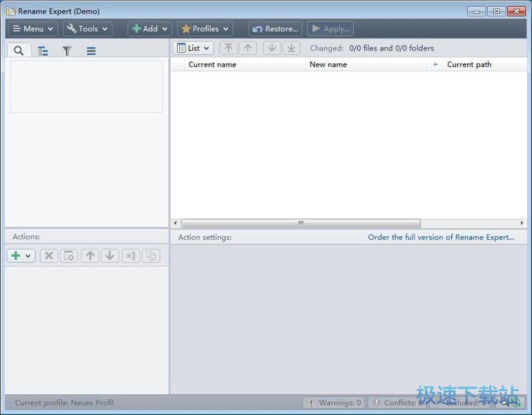This screenshot has height=415, width=532.
Task: Open the List view mode dropdown
Action: 193,48
